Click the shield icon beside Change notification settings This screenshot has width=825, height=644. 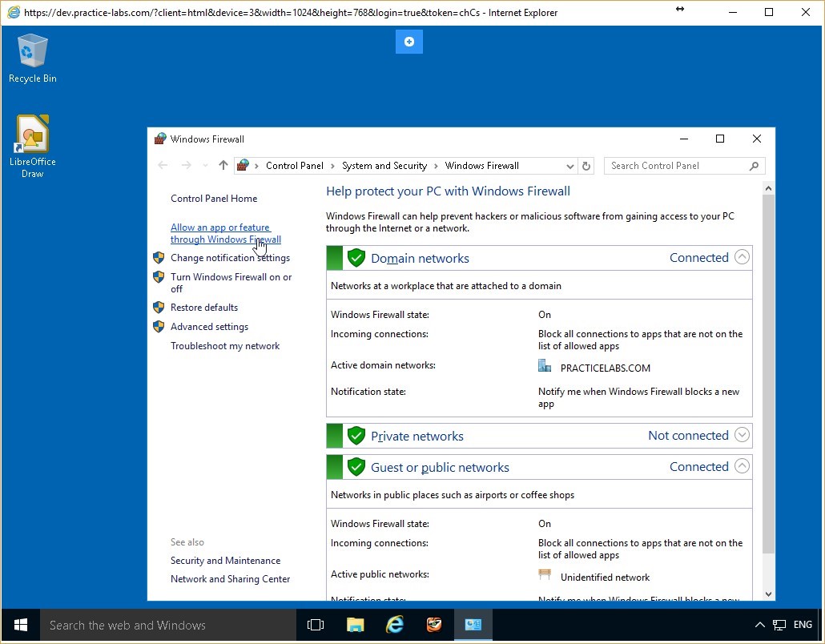[158, 257]
